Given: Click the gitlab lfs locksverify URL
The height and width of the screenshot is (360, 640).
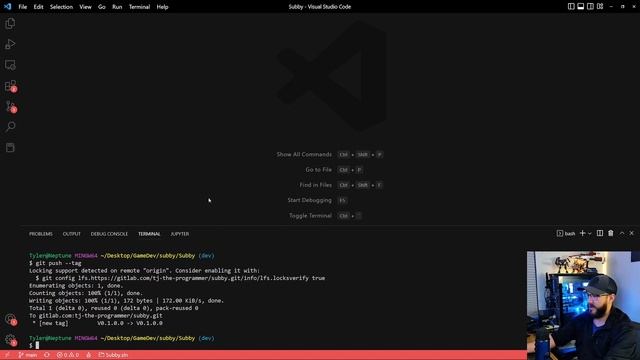Looking at the screenshot, I should point(193,278).
